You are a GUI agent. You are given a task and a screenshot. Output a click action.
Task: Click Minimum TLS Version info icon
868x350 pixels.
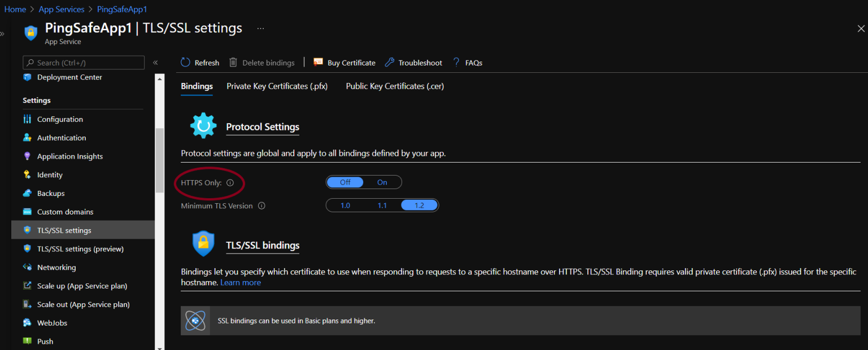pos(261,206)
